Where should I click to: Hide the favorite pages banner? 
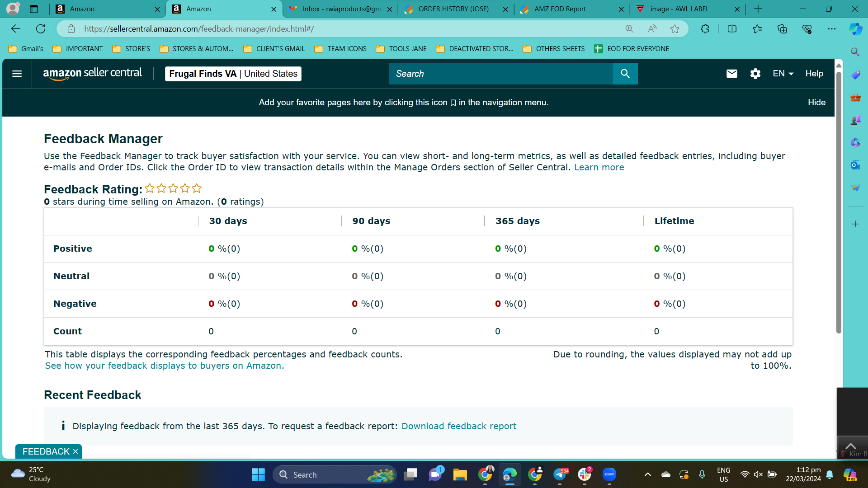click(816, 103)
